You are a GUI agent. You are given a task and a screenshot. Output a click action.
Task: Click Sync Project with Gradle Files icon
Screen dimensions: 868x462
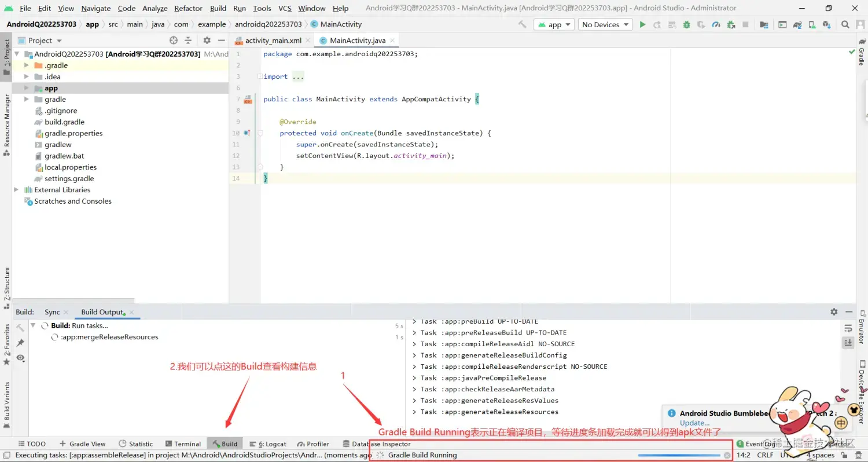[797, 24]
